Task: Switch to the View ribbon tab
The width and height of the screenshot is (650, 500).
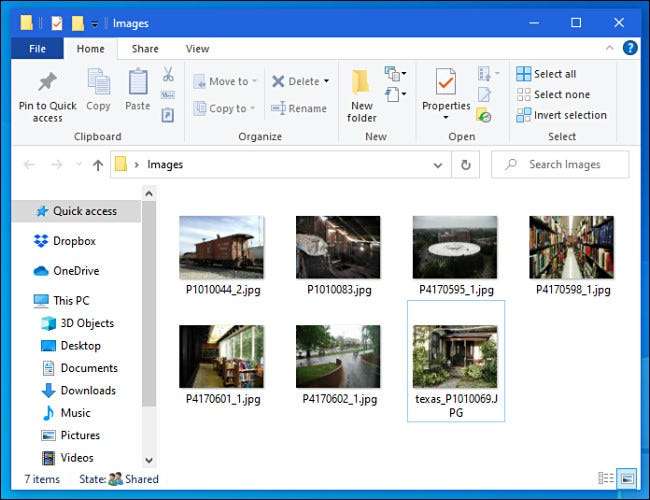Action: click(197, 48)
